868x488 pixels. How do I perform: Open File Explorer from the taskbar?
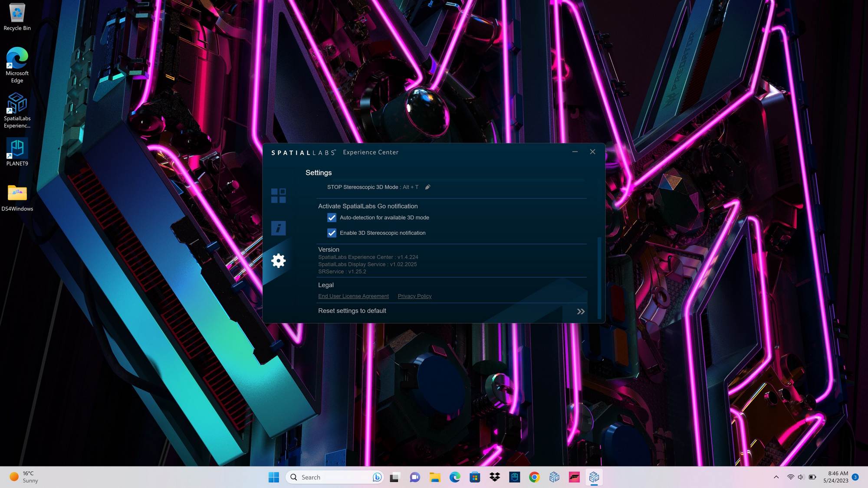[435, 477]
